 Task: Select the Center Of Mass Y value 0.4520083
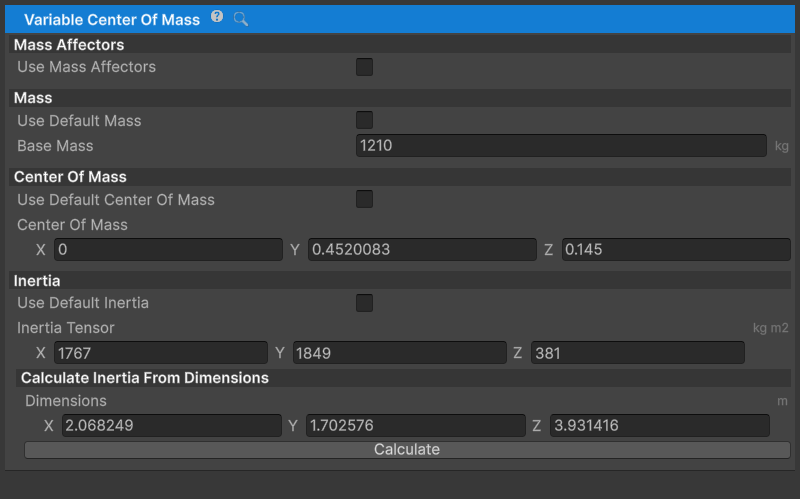click(422, 250)
